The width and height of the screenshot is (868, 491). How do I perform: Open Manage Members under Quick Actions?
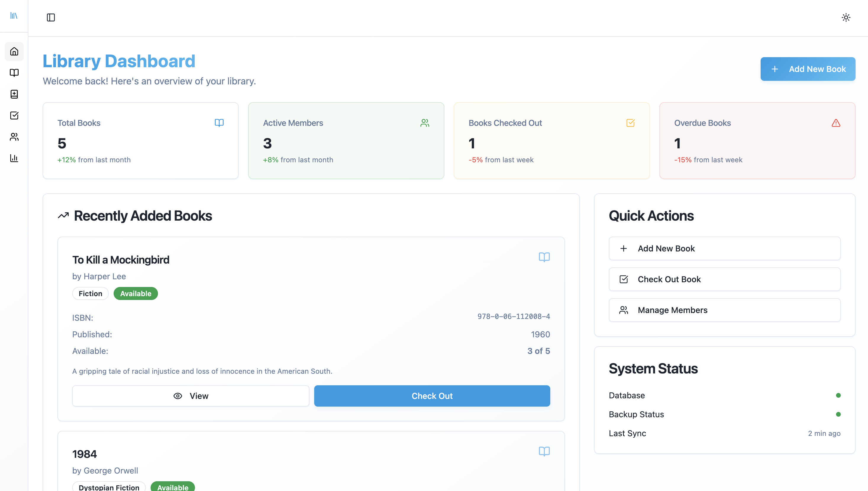click(725, 310)
